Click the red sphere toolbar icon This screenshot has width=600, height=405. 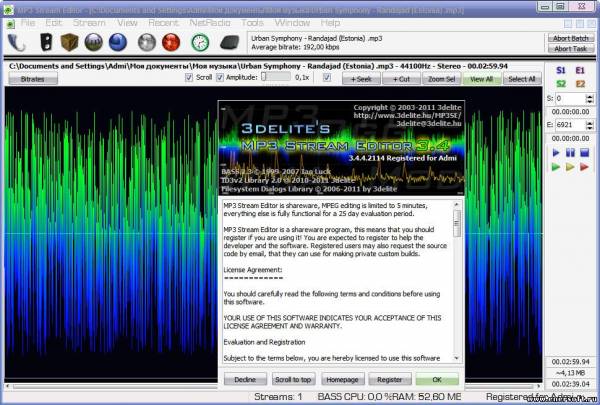(x=171, y=42)
